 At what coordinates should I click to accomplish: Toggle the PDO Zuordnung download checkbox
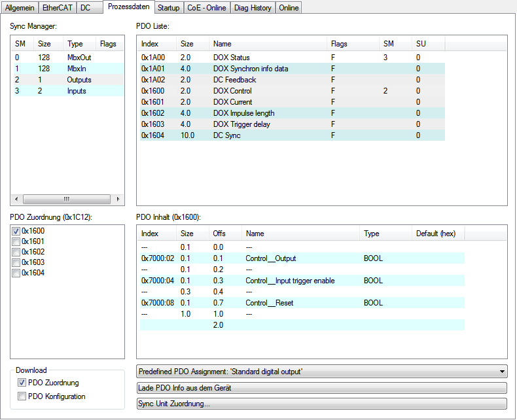pyautogui.click(x=22, y=383)
